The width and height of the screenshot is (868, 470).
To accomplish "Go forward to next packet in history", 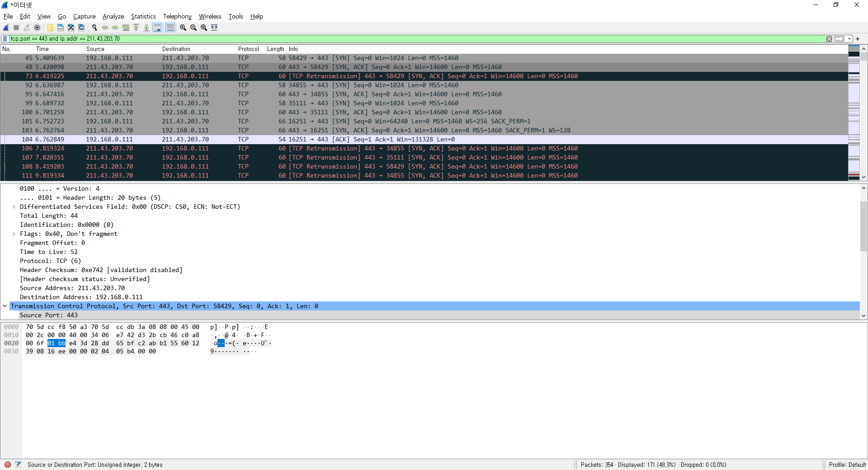I will 115,28.
